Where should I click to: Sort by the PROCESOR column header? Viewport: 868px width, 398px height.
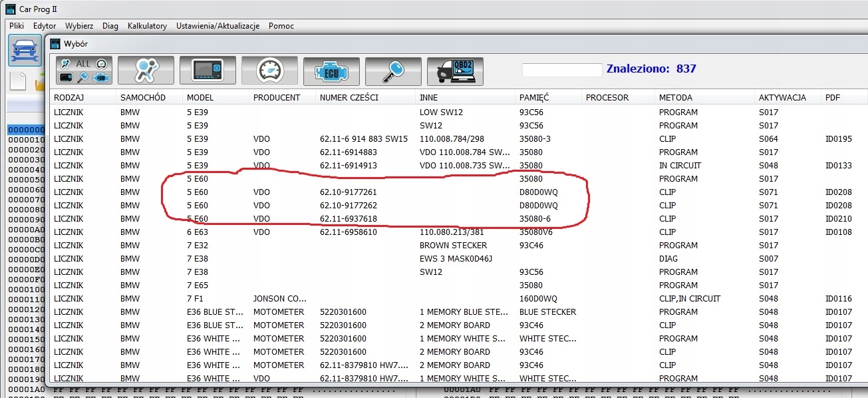619,97
